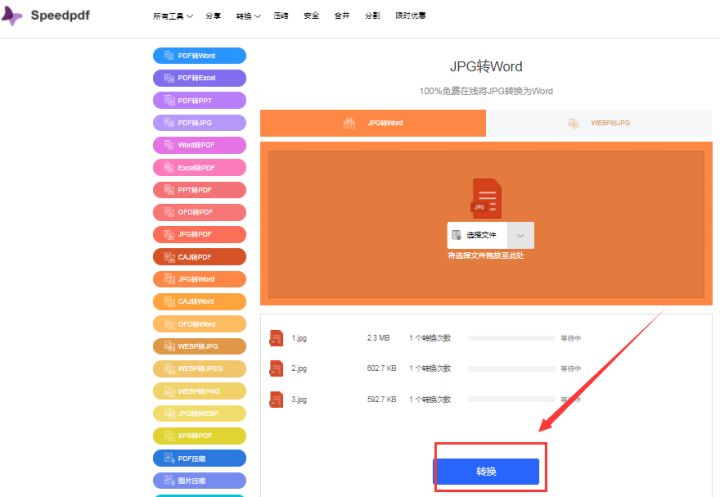The height and width of the screenshot is (497, 720).
Task: Select the XPS转PDF tool in the sidebar
Action: tap(199, 435)
